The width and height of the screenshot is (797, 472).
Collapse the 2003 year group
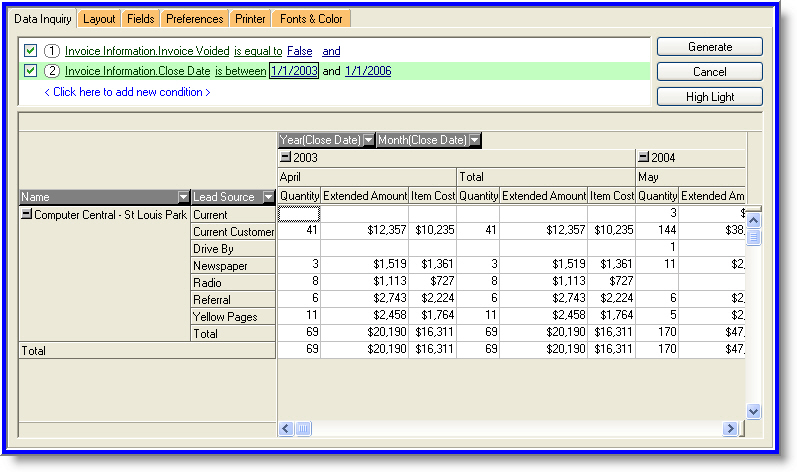click(286, 158)
